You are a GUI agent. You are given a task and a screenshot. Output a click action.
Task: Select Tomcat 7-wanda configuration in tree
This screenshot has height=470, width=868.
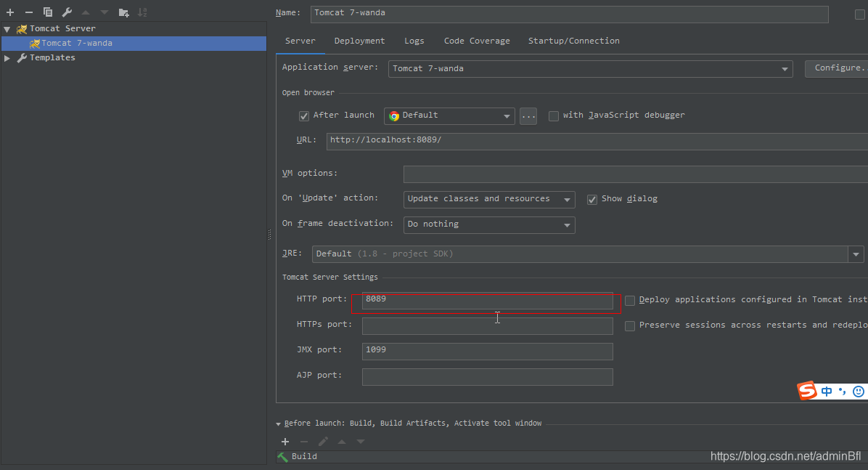134,44
